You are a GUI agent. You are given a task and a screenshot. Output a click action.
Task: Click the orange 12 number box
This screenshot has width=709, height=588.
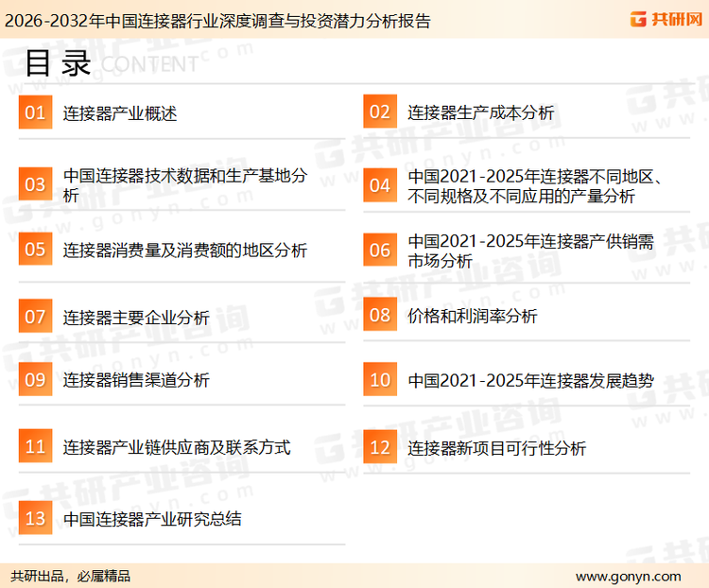(x=380, y=447)
